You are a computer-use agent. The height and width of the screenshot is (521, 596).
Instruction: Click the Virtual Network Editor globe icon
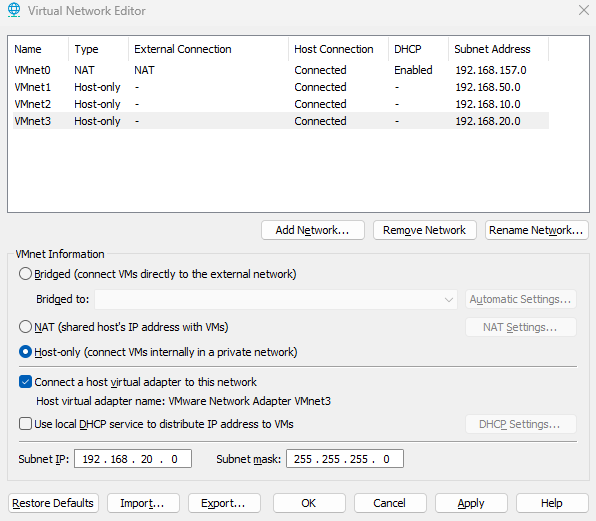14,10
